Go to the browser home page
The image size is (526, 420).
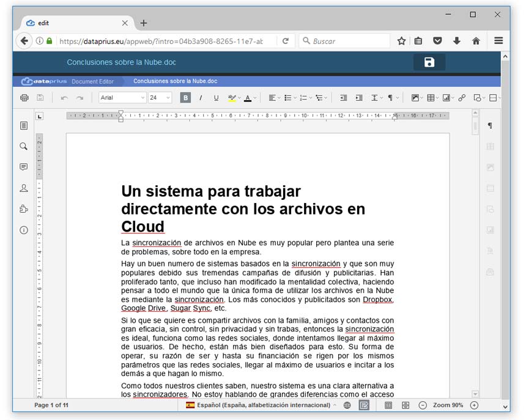click(476, 41)
